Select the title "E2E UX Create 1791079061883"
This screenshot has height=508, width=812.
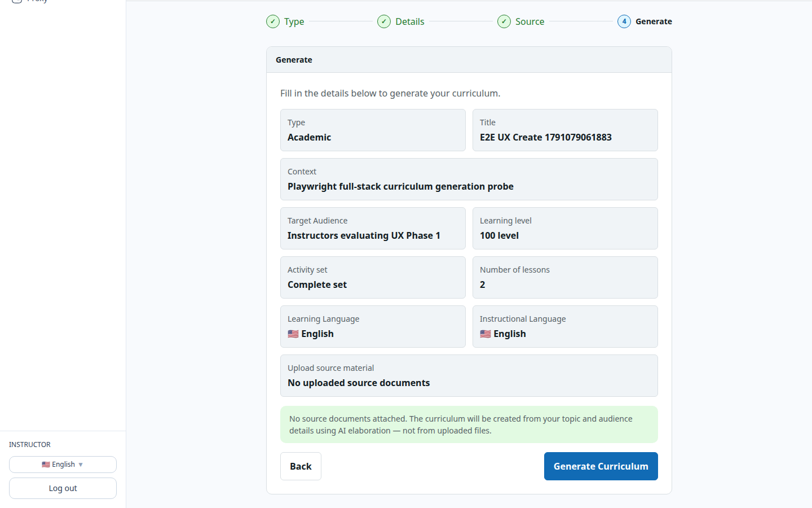(546, 137)
